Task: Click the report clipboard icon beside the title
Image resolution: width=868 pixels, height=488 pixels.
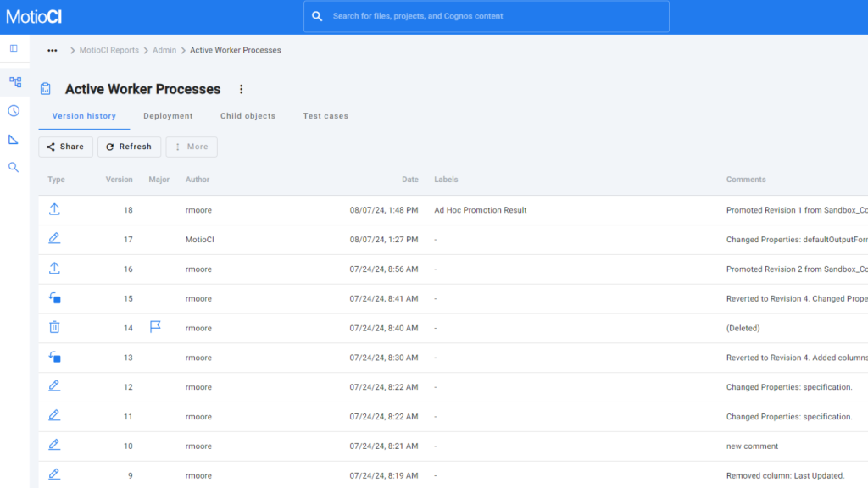Action: [46, 88]
